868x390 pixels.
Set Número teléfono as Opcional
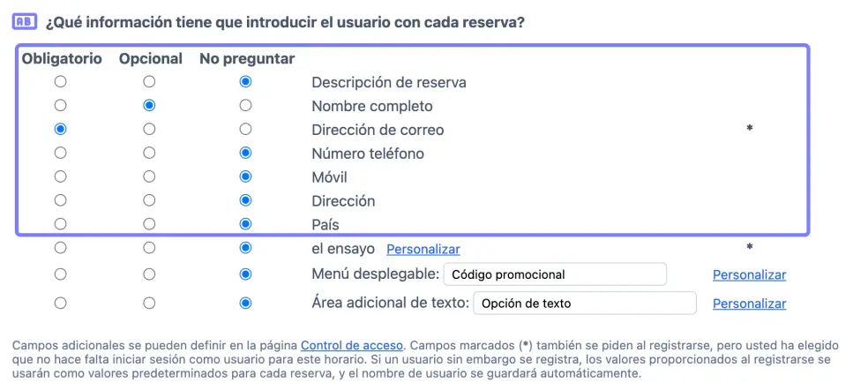pos(149,154)
